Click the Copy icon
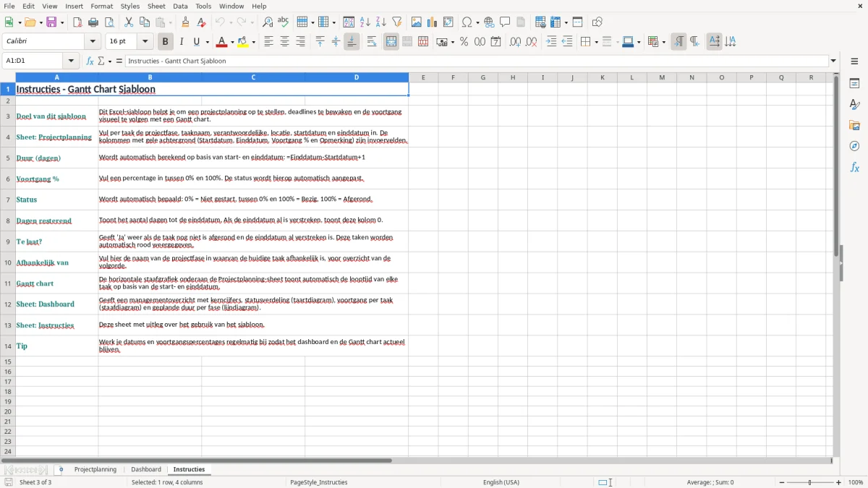 [x=145, y=22]
